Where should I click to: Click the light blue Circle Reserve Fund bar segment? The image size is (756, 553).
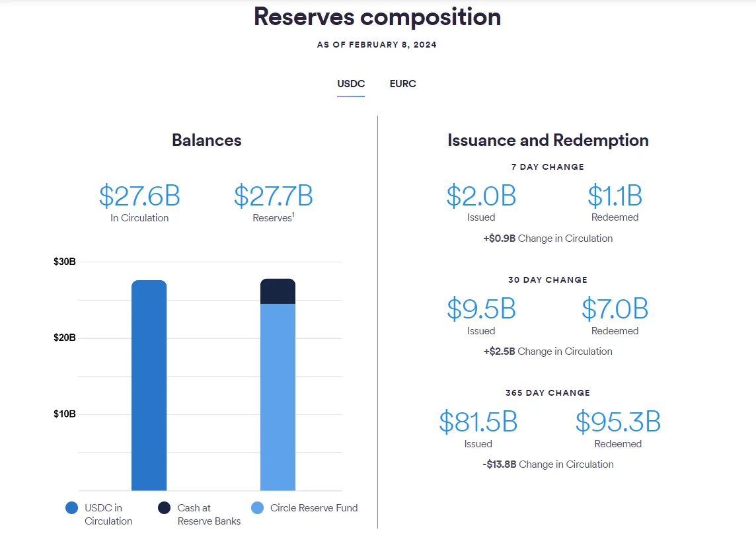tap(278, 396)
